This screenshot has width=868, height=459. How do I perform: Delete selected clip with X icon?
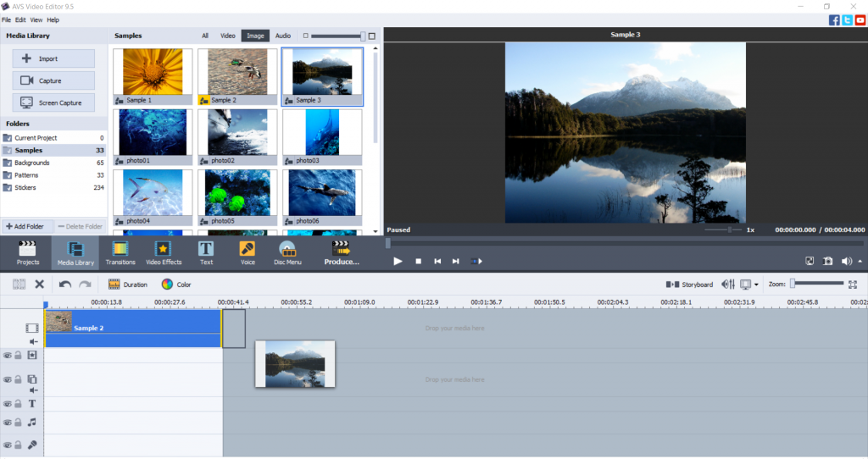click(39, 285)
